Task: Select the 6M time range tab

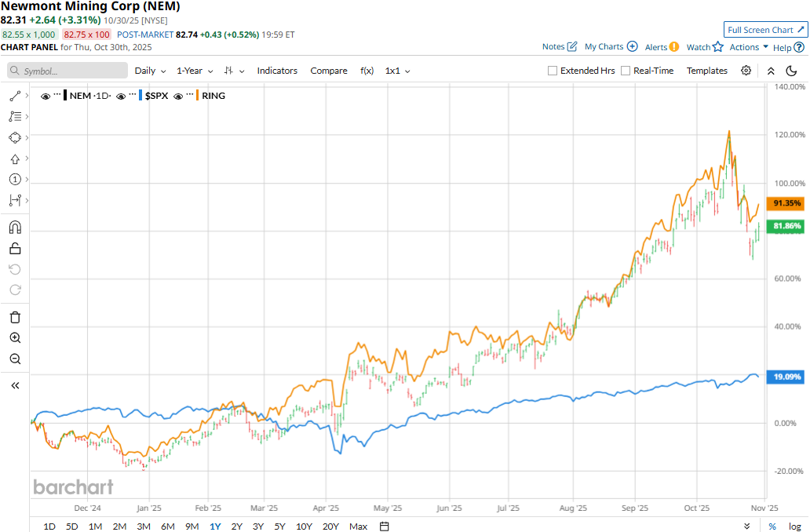Action: point(167,526)
